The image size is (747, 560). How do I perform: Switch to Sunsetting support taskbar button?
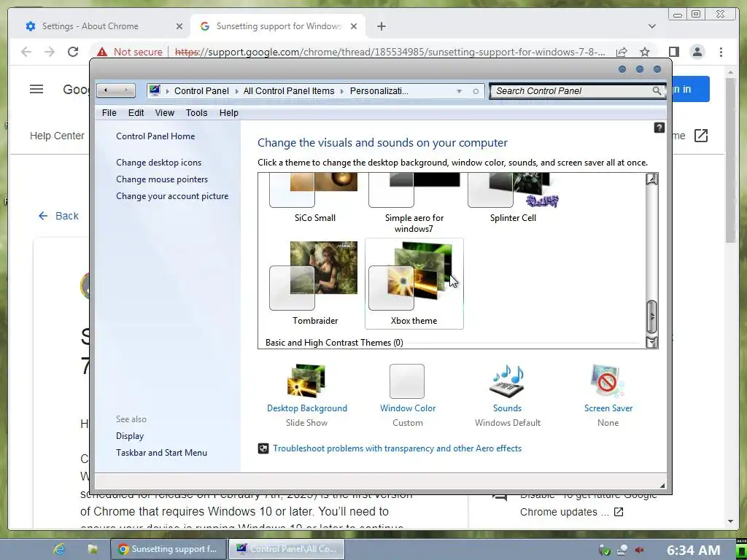(x=169, y=549)
